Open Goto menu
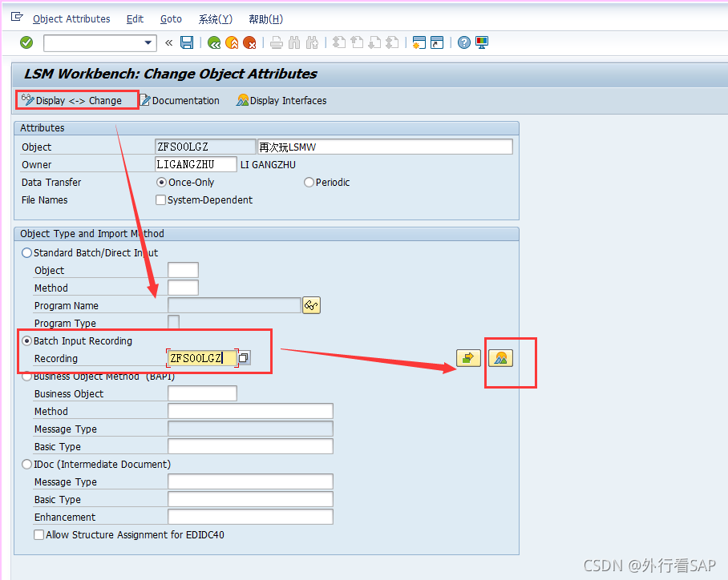 point(171,19)
